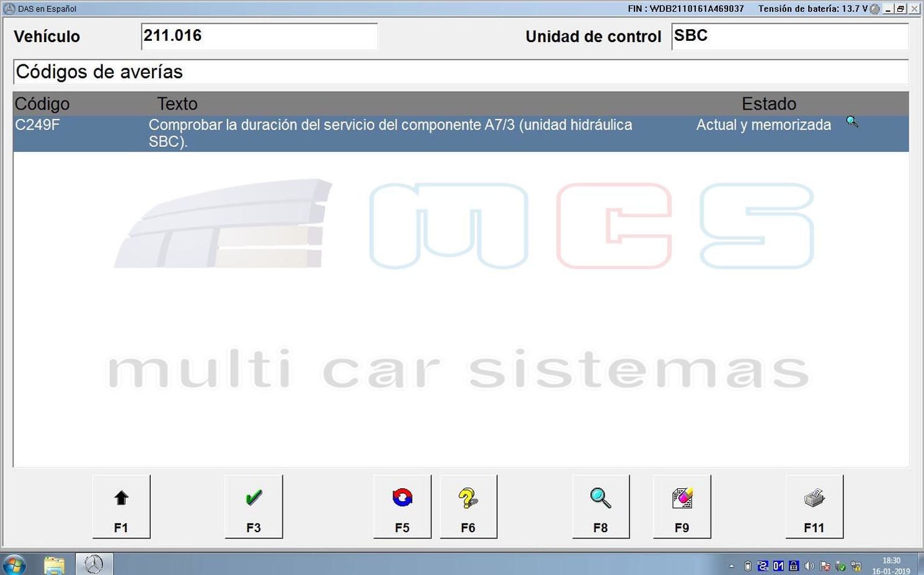Click the F5 red-blue refresh button
Image resolution: width=924 pixels, height=575 pixels.
coord(402,507)
